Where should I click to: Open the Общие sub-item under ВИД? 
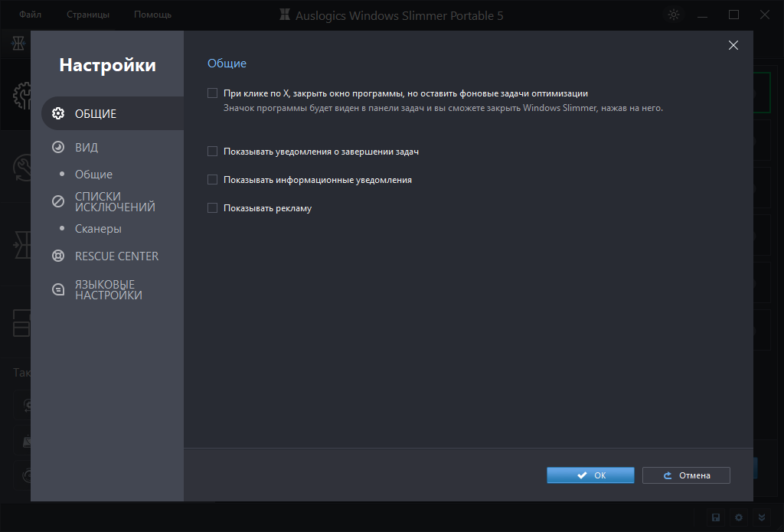pos(93,175)
